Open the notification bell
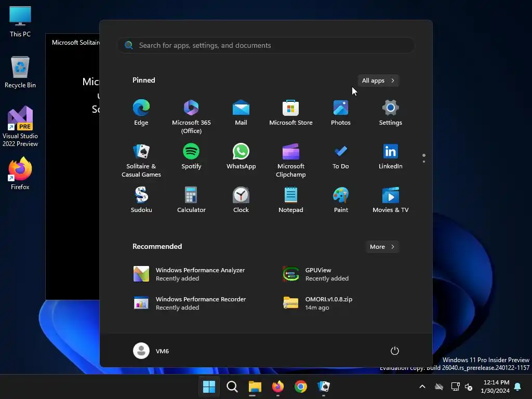The image size is (532, 399). pos(518,387)
